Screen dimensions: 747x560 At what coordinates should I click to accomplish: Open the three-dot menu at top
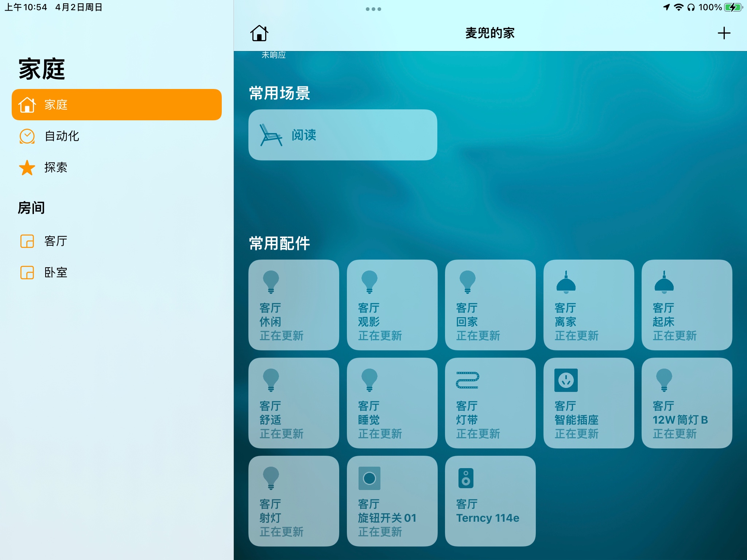click(373, 9)
